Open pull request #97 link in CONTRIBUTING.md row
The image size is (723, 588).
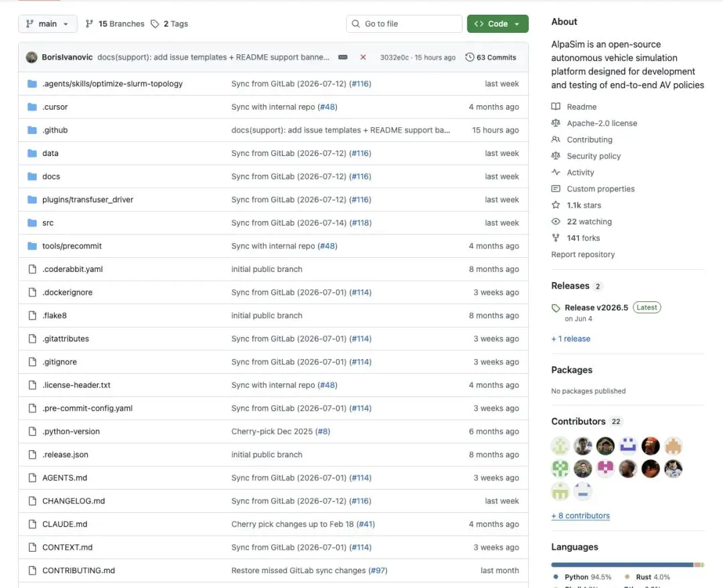click(x=378, y=571)
